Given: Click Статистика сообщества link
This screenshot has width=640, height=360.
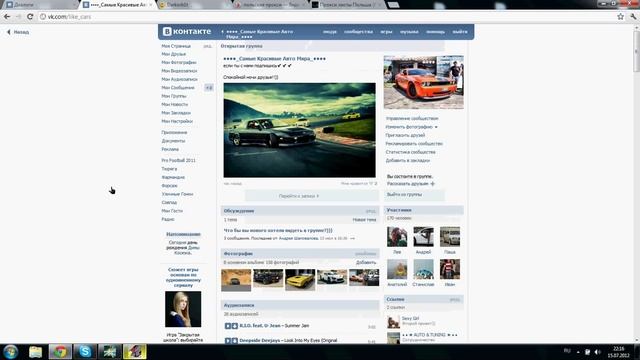Looking at the screenshot, I should click(410, 152).
